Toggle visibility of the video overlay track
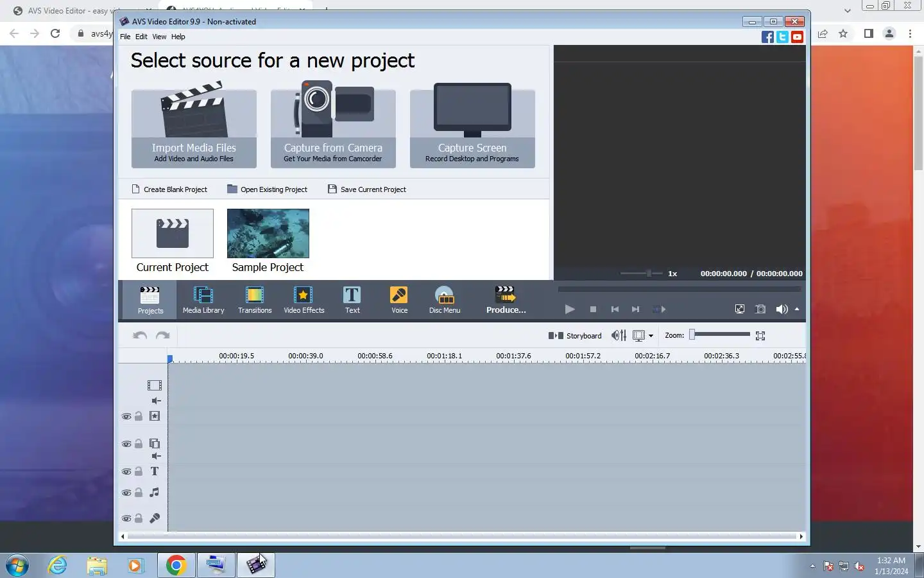The height and width of the screenshot is (578, 924). coord(126,444)
